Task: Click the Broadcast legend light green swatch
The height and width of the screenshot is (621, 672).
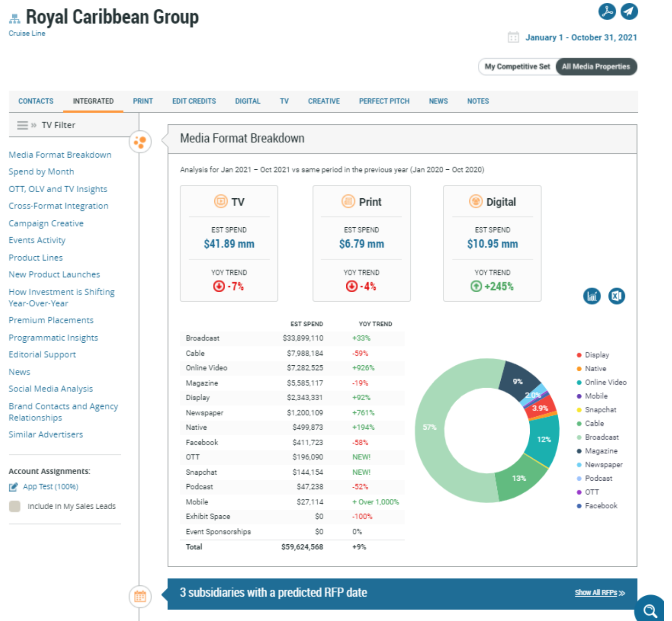Action: click(x=579, y=438)
